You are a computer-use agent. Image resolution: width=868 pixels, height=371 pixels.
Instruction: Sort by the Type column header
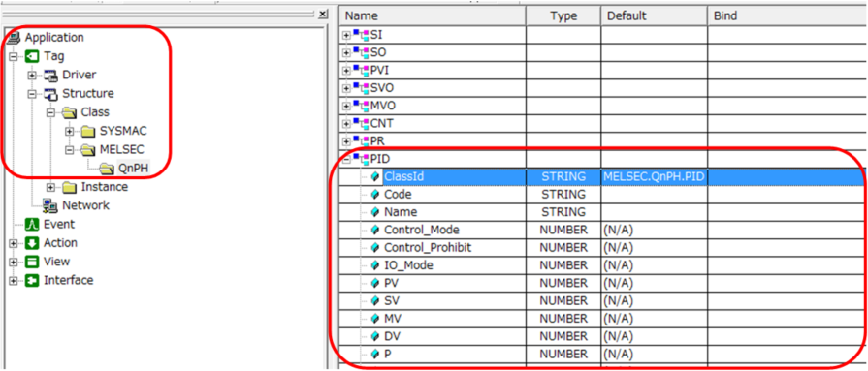pos(563,16)
